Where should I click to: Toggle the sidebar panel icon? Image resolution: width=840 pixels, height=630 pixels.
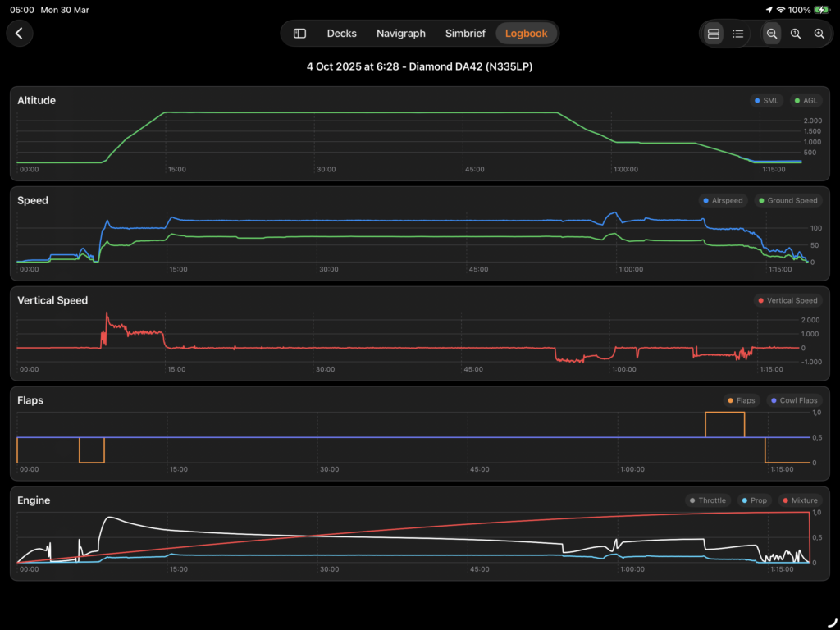[299, 34]
